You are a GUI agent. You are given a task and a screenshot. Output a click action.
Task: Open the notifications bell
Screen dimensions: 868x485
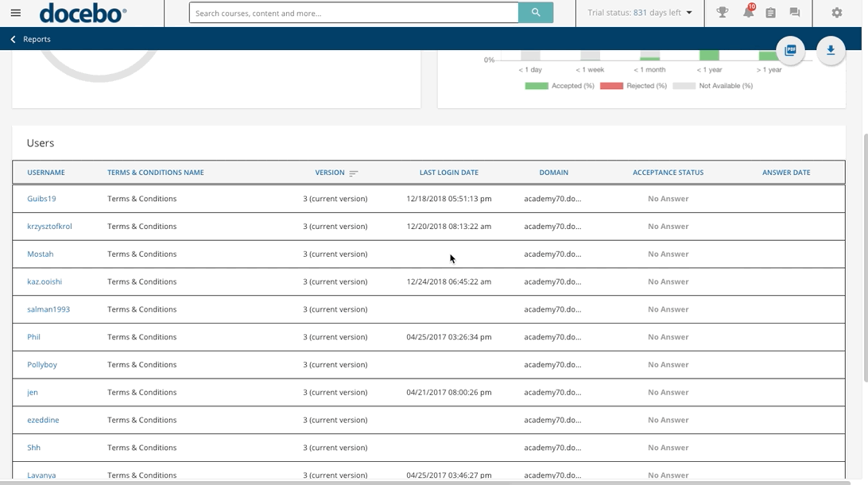point(749,12)
